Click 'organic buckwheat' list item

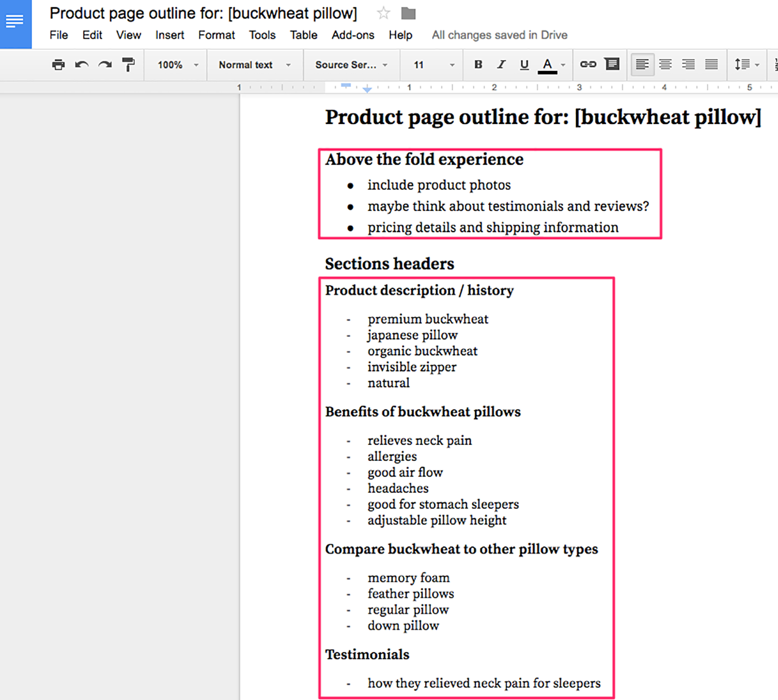point(422,351)
